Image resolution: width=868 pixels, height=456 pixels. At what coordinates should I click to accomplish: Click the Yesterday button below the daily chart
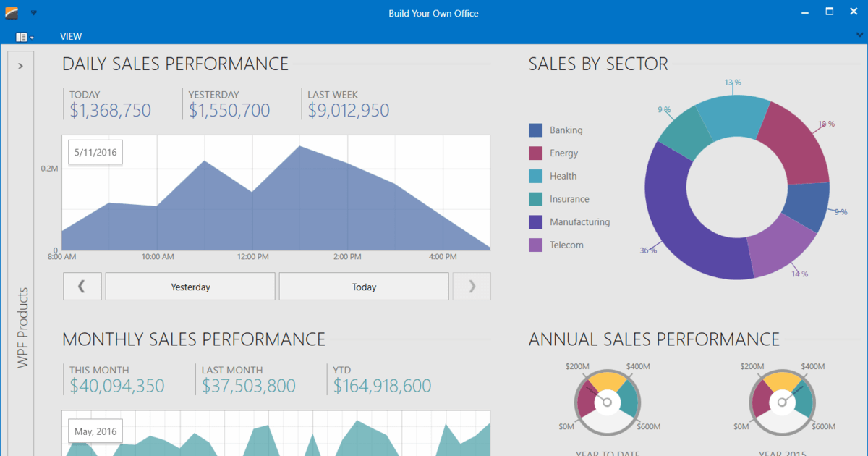190,286
